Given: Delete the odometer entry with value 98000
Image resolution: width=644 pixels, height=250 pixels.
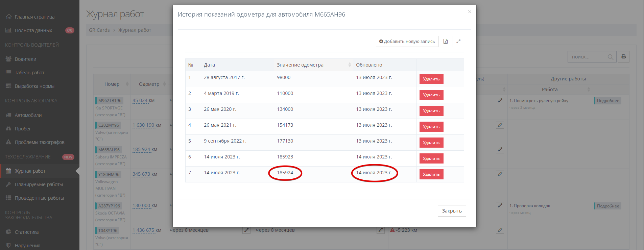Looking at the screenshot, I should tap(431, 79).
